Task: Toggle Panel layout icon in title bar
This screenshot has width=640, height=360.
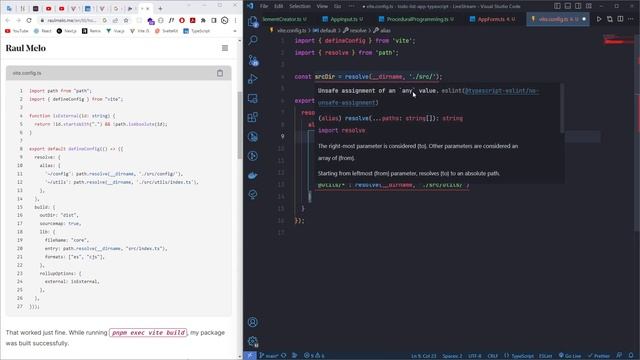Action: [568, 6]
